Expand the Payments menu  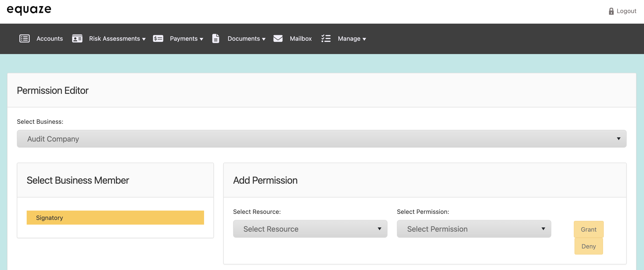(x=187, y=39)
